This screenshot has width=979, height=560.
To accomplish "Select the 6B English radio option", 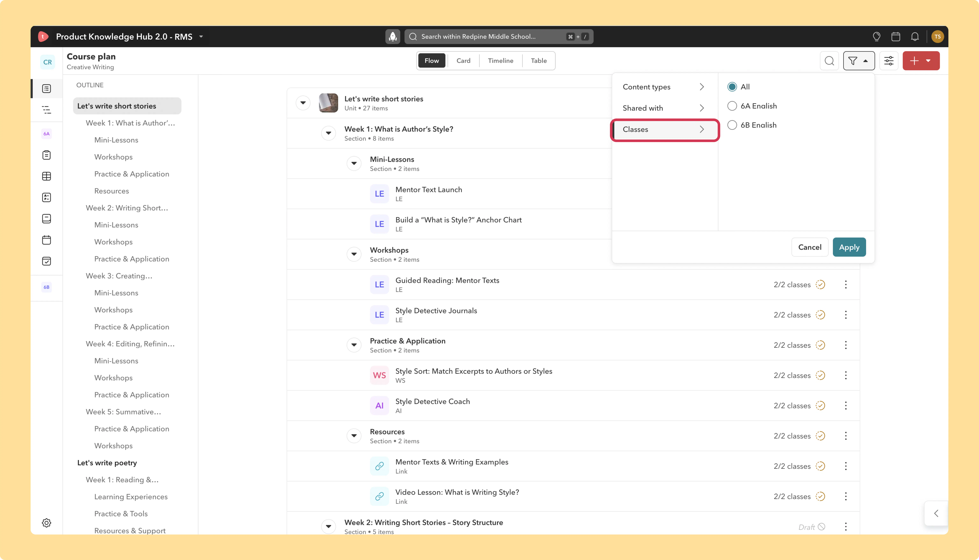I will (732, 125).
